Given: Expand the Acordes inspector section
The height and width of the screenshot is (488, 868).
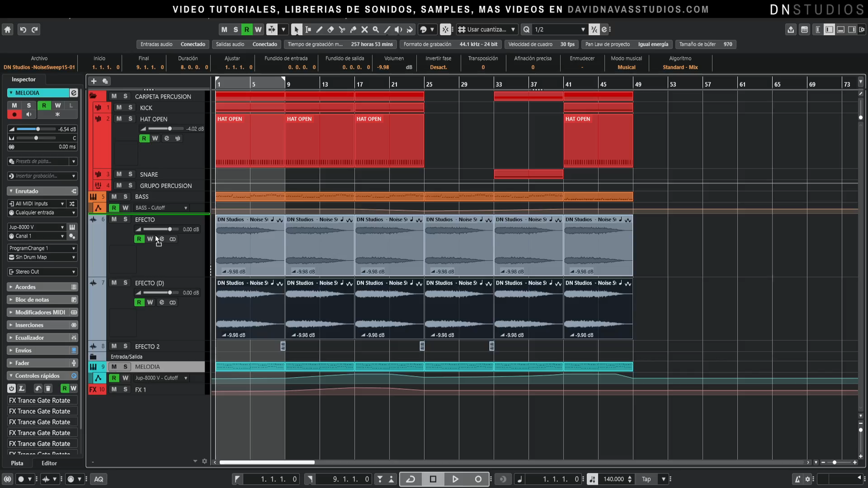Looking at the screenshot, I should (x=25, y=287).
